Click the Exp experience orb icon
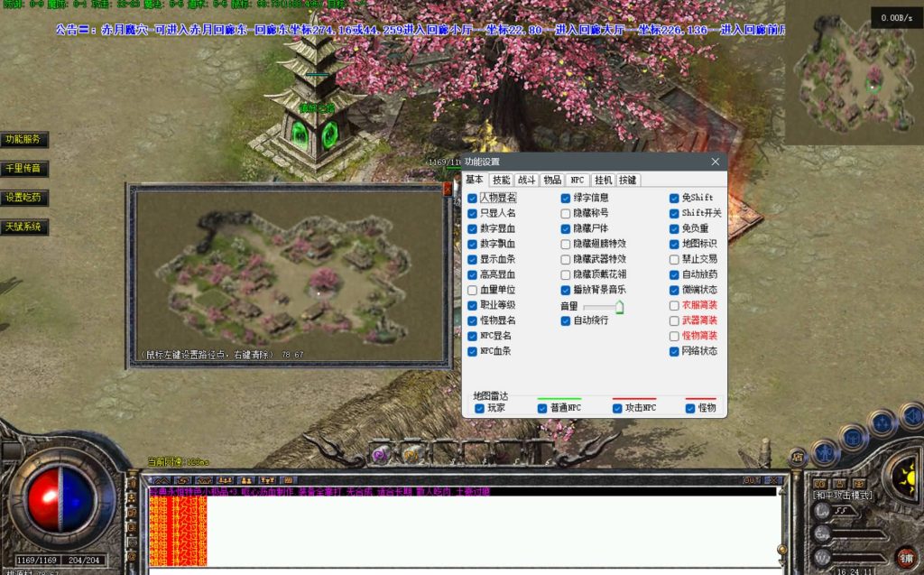The height and width of the screenshot is (575, 924). (822, 534)
